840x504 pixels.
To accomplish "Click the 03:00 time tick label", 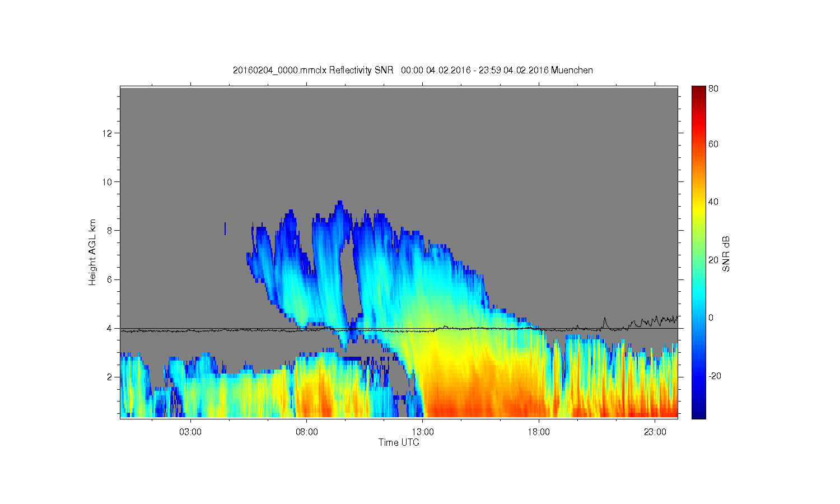I will click(190, 432).
